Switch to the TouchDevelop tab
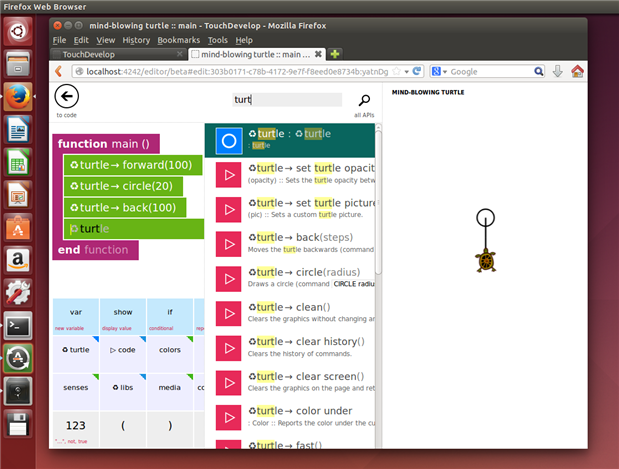The image size is (619, 469). click(118, 54)
